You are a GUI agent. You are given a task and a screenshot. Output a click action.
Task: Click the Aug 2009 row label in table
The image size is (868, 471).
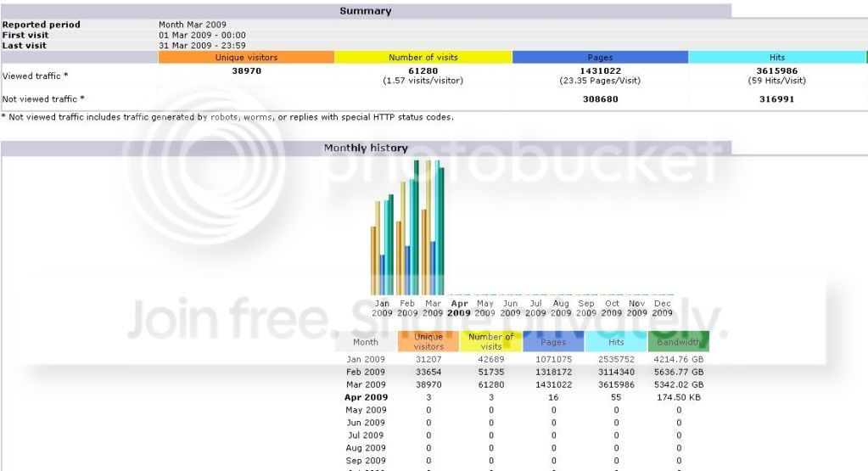coord(366,448)
